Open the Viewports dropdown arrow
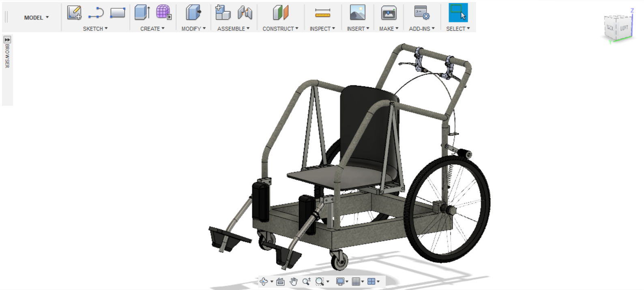 point(378,281)
